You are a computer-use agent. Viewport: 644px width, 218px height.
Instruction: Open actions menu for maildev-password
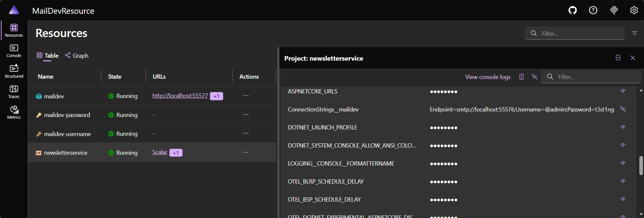coord(246,115)
